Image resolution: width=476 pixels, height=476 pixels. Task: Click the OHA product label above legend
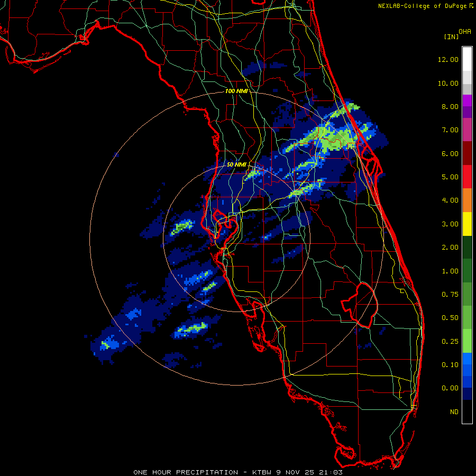click(465, 31)
